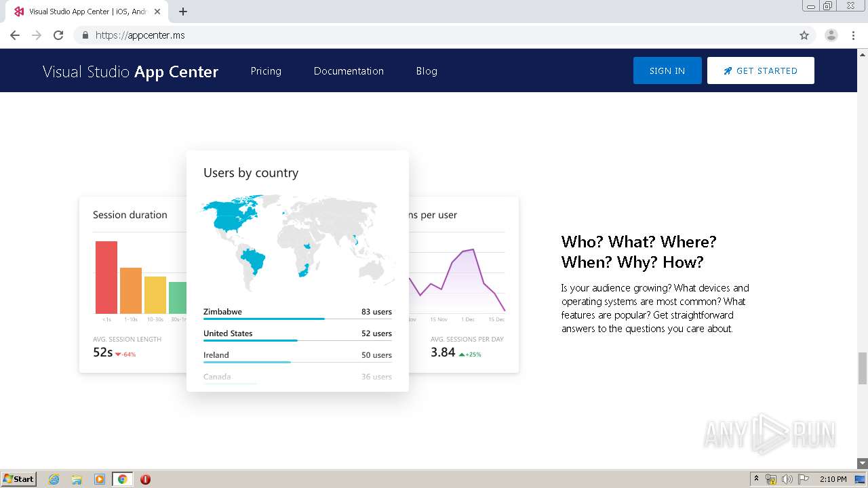Screen dimensions: 868x488
Task: Select the Ireland country row
Action: [x=298, y=357]
